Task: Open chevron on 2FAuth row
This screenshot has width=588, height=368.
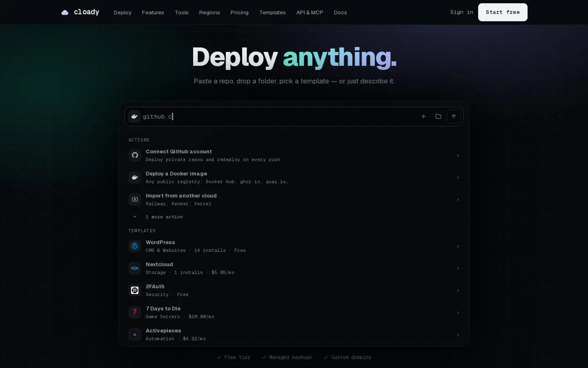Action: [458, 290]
